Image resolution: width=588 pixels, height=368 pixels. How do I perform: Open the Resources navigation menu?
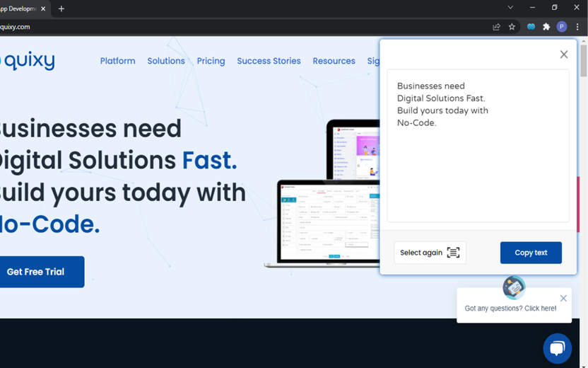point(334,61)
